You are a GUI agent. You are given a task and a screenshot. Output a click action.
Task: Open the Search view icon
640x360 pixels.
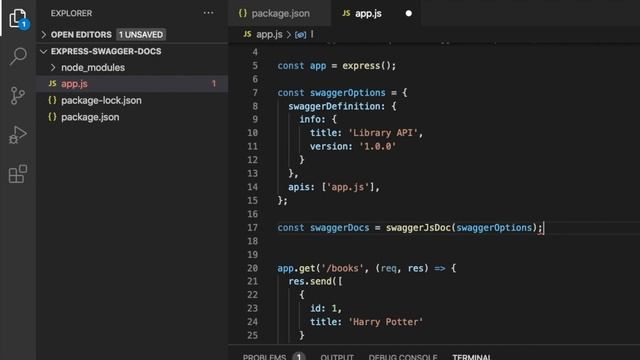coord(18,56)
